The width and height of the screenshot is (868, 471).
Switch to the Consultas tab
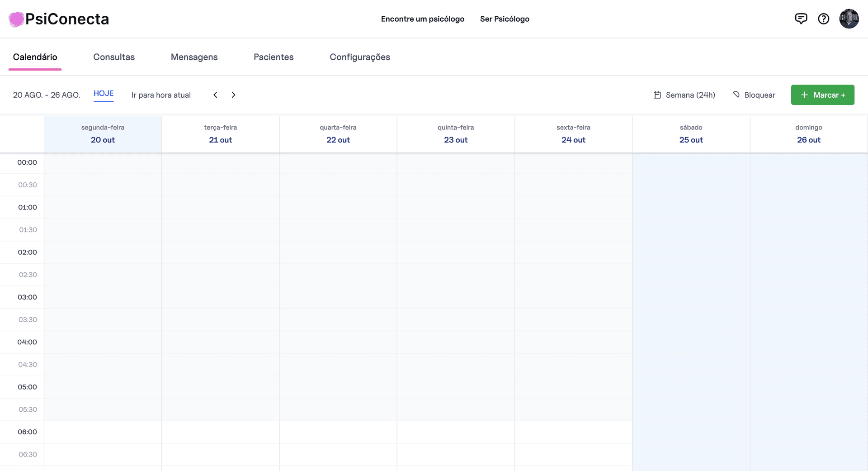click(x=114, y=57)
